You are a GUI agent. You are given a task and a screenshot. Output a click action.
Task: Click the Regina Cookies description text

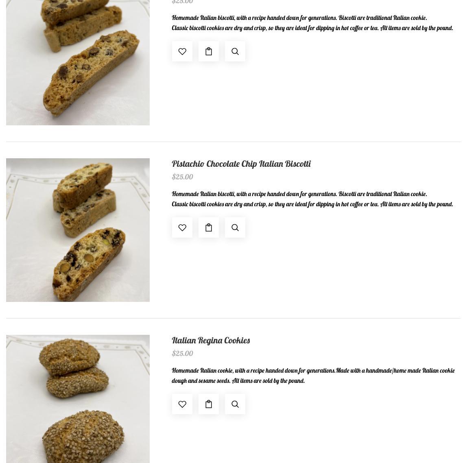click(313, 376)
